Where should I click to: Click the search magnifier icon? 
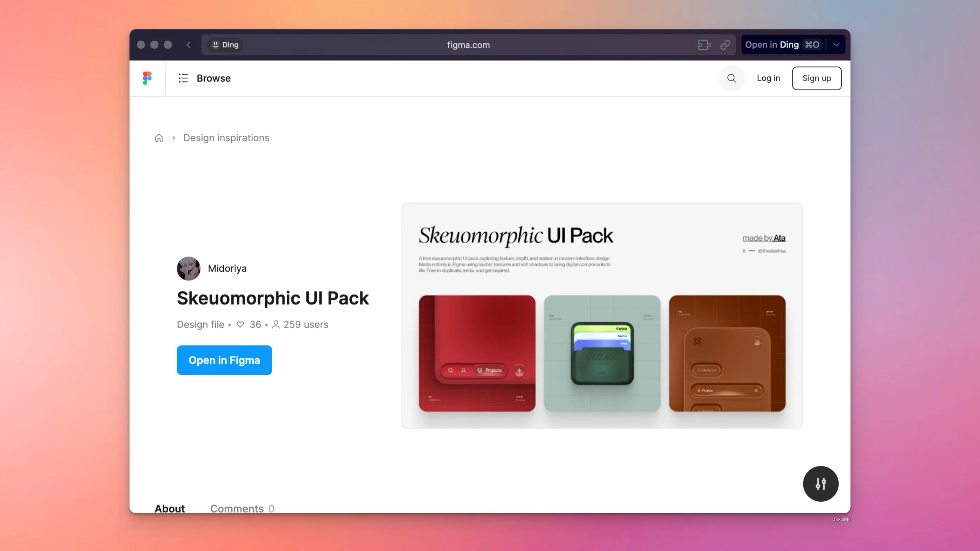(731, 78)
